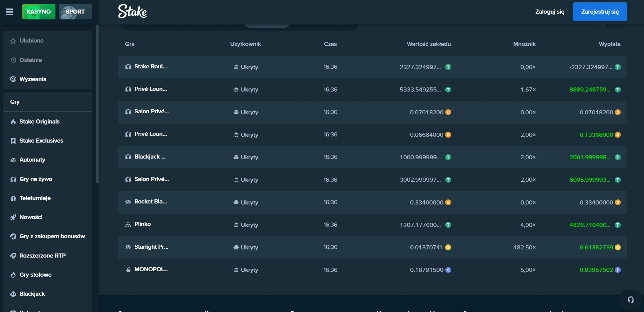Click the Gry na żywo cards icon
The height and width of the screenshot is (312, 644).
13,179
